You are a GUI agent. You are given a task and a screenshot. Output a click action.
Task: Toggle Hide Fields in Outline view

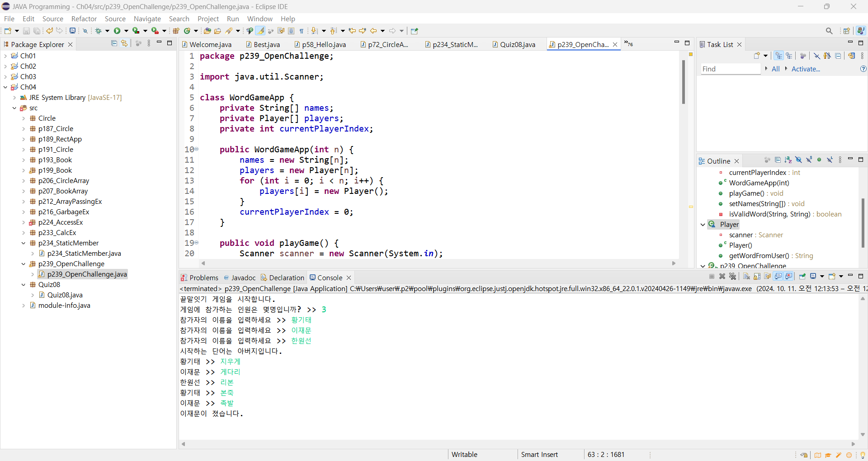point(798,160)
